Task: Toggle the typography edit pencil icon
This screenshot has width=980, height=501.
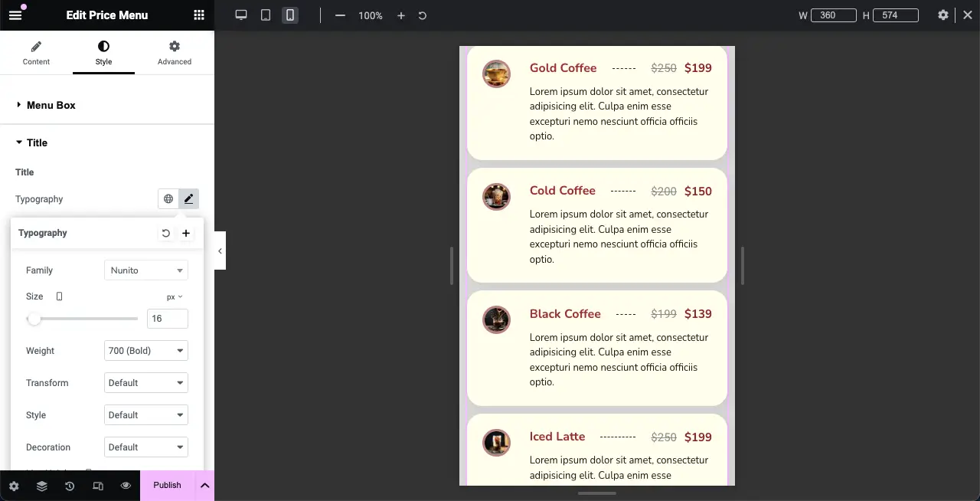Action: pyautogui.click(x=188, y=199)
